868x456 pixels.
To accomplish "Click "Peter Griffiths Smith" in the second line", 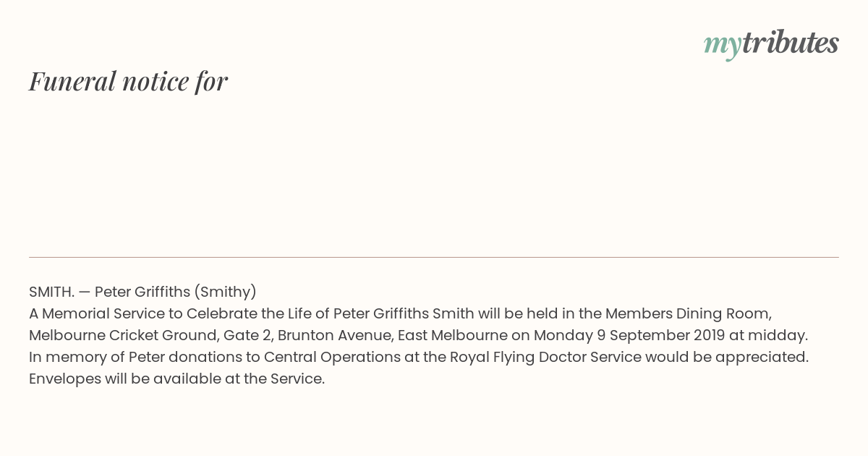I will tap(404, 313).
